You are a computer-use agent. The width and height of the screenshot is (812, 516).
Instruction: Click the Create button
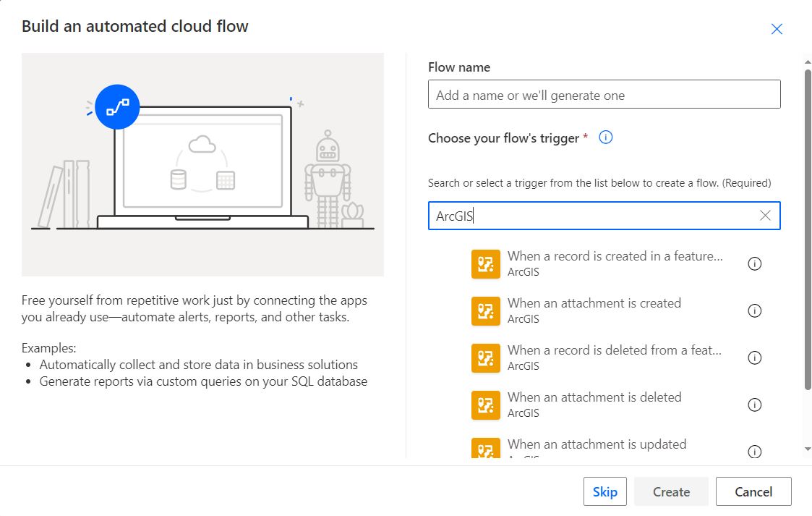click(671, 491)
